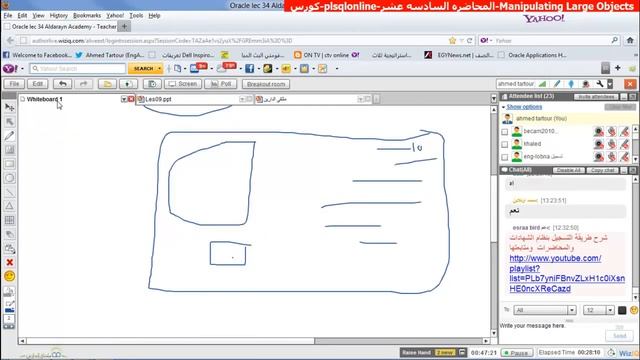Select the eraser tool
The width and height of the screenshot is (640, 360).
10,234
